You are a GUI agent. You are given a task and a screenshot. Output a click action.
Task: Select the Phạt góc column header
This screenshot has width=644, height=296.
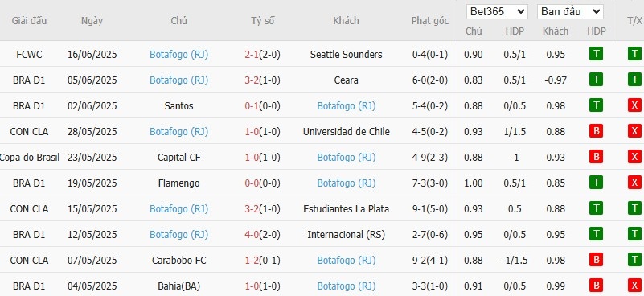[430, 21]
